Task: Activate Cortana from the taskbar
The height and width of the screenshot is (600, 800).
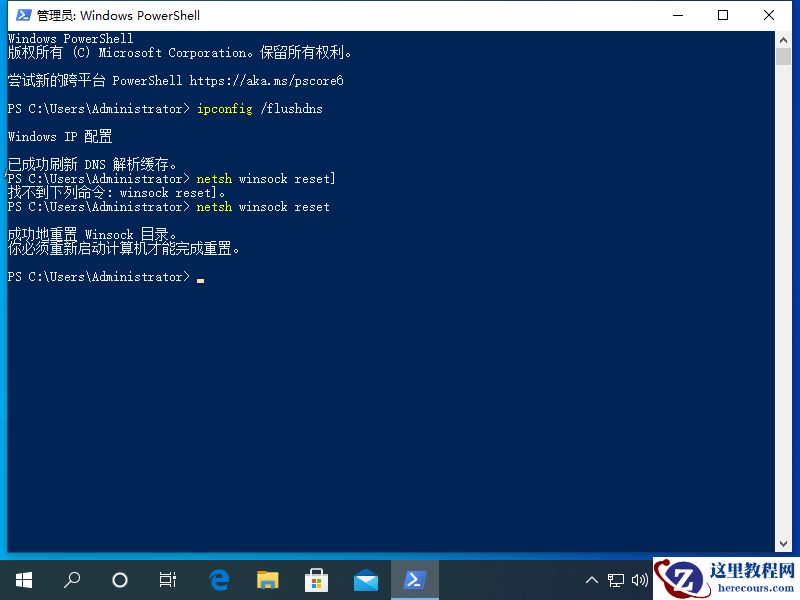Action: point(119,580)
